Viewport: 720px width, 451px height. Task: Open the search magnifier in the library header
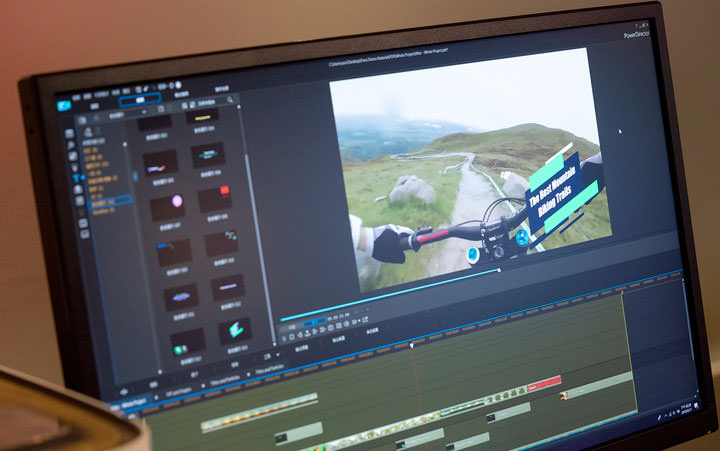(x=231, y=101)
